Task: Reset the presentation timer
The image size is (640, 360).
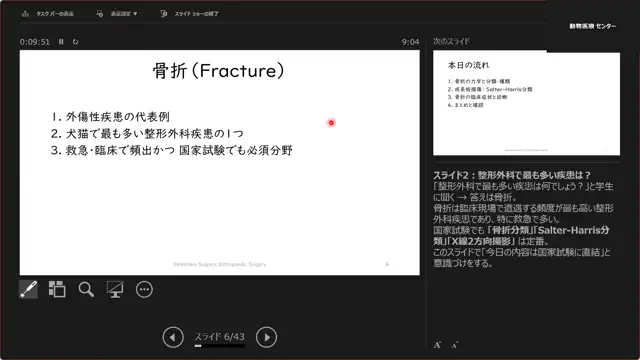Action: point(76,42)
